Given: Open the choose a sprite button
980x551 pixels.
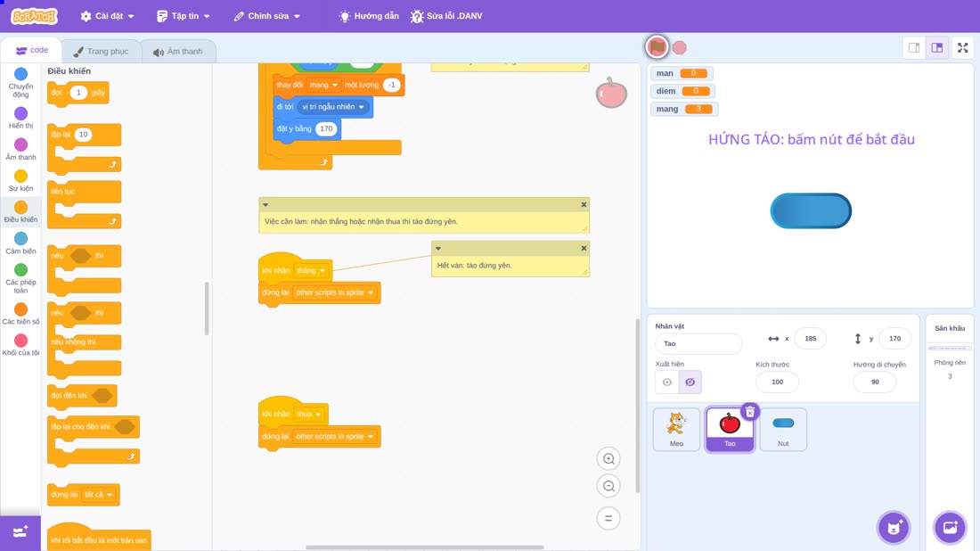Looking at the screenshot, I should [894, 527].
